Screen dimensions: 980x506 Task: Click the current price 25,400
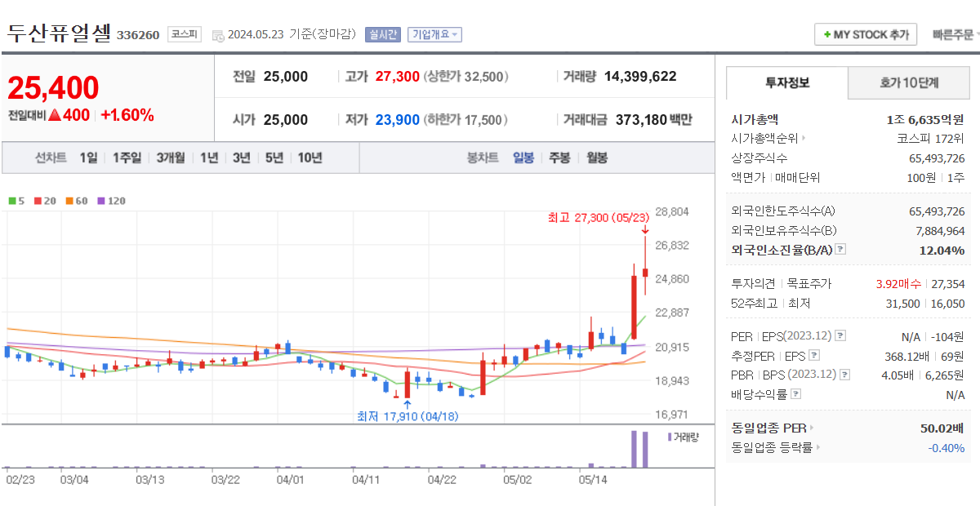click(x=53, y=87)
